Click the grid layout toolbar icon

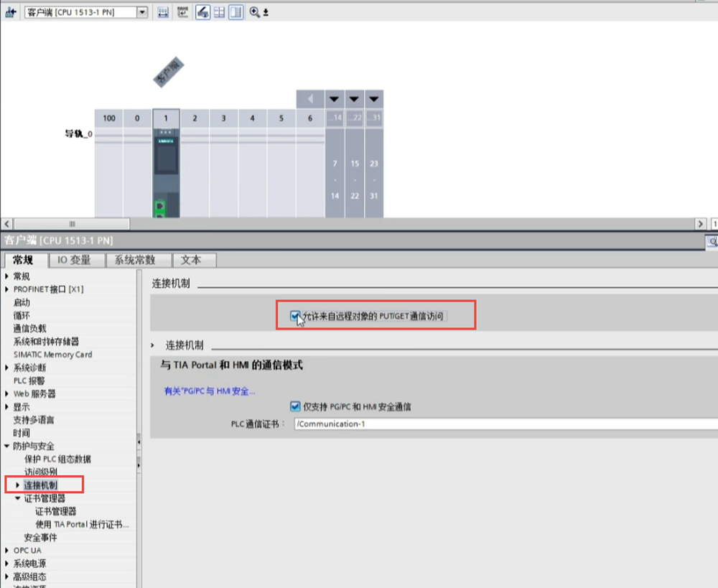pyautogui.click(x=219, y=12)
